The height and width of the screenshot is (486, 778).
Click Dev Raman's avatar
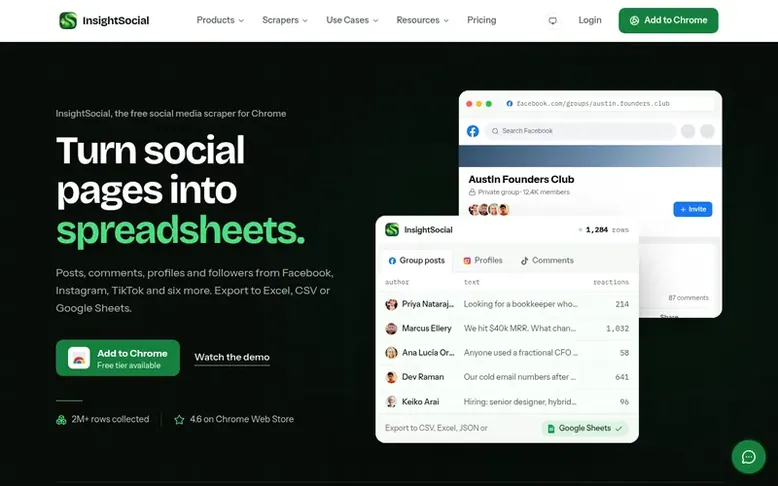tap(391, 377)
